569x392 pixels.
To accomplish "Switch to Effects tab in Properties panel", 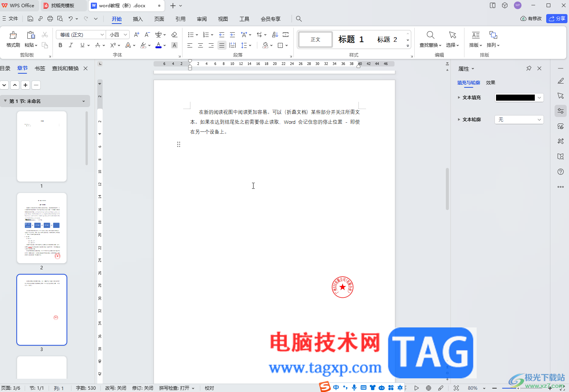I will 491,82.
